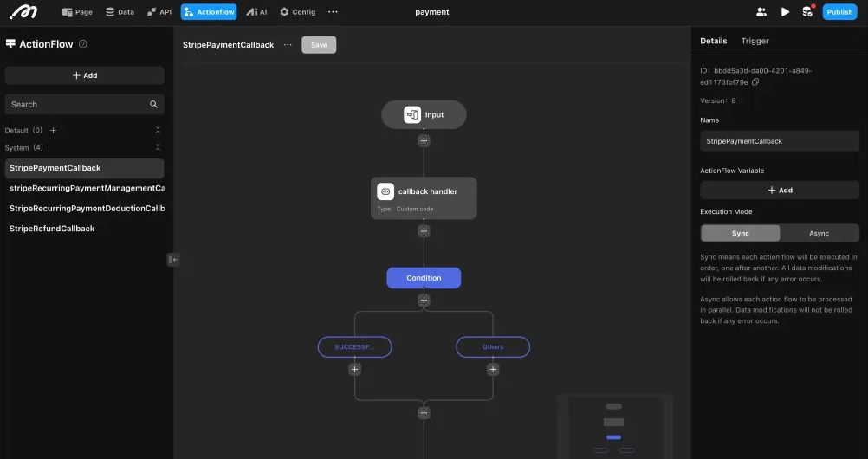This screenshot has width=868, height=459.
Task: Switch to the Trigger tab
Action: coord(755,41)
